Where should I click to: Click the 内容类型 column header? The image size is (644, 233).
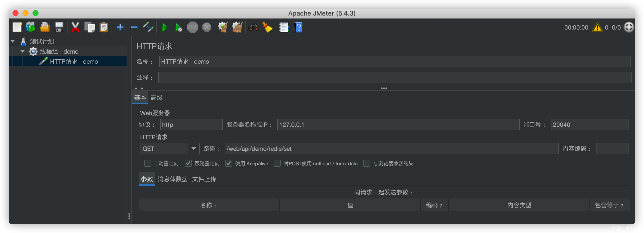click(x=519, y=205)
